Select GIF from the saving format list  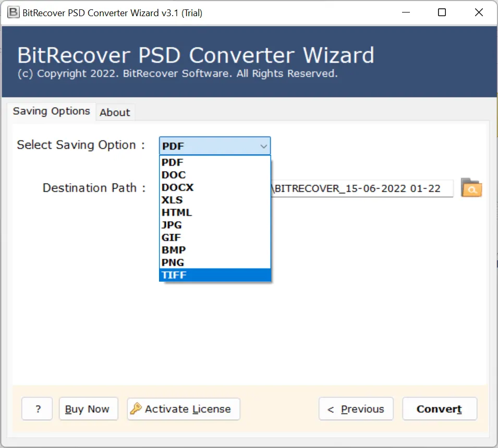coord(215,237)
